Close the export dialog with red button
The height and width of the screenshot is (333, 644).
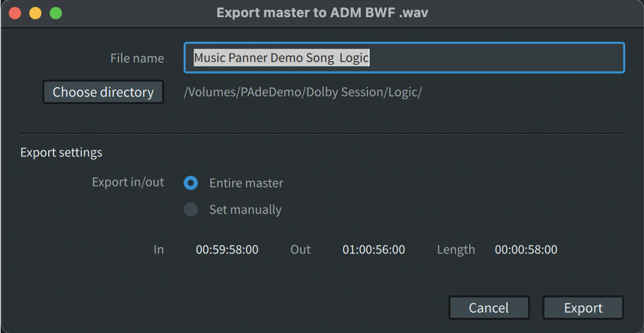coord(15,13)
